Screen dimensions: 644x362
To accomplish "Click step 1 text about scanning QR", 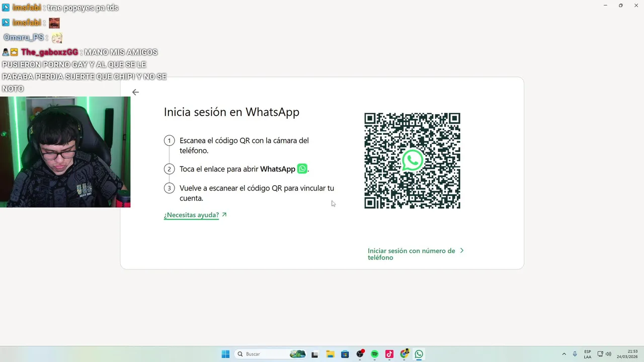I will [244, 145].
